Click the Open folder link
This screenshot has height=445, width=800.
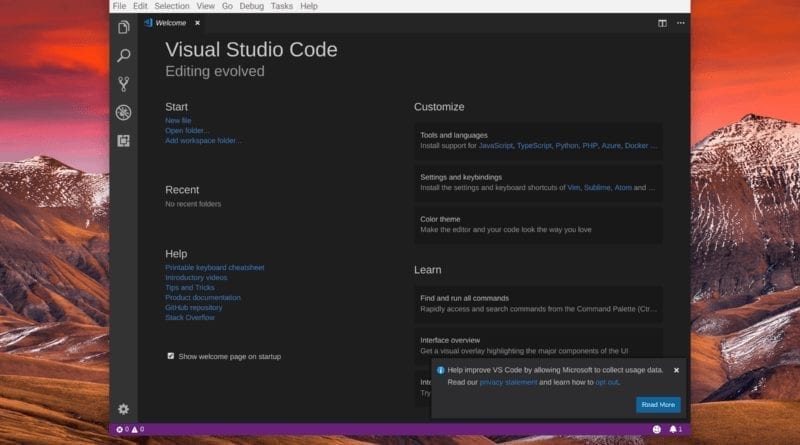[x=187, y=131]
